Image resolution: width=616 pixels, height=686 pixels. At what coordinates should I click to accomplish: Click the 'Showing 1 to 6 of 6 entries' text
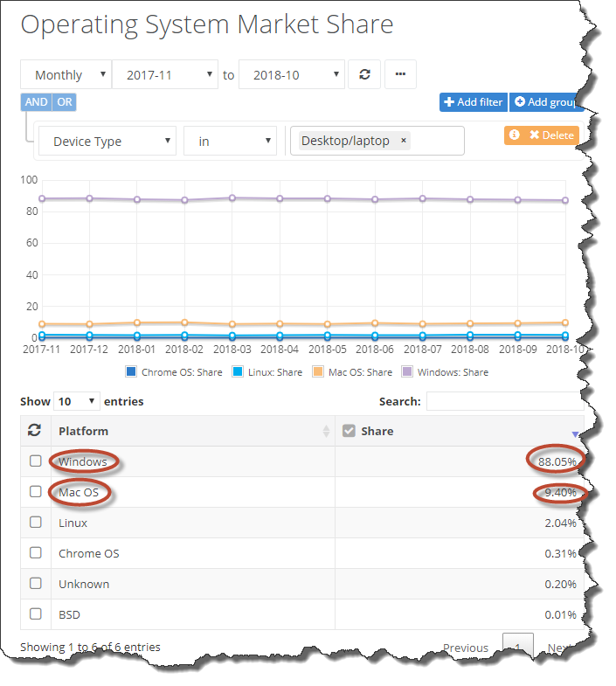pos(90,647)
